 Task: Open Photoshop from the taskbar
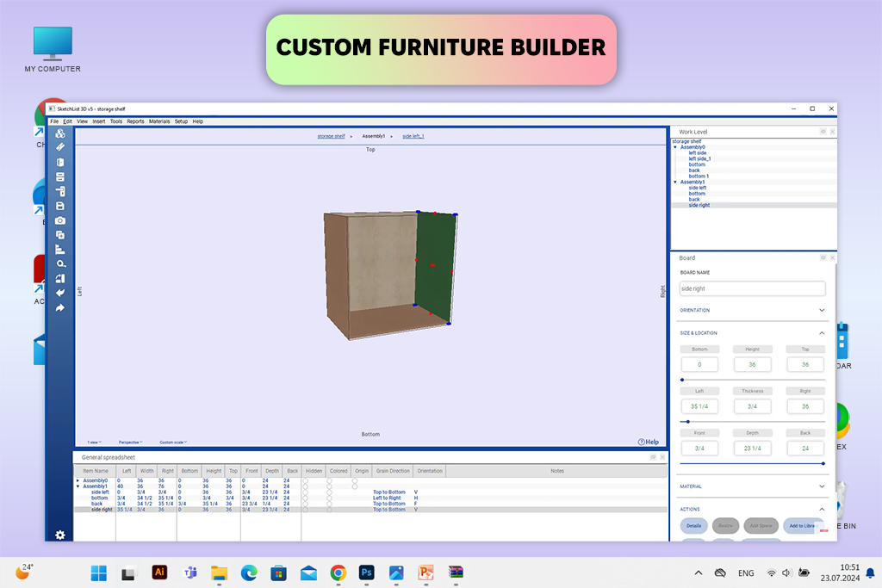tap(366, 573)
